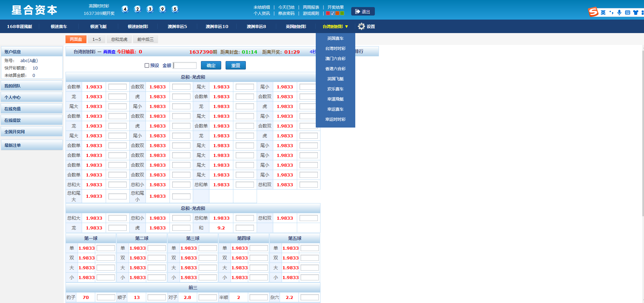The image size is (644, 303).
Task: Toggle the punctuation mode in the input toolbar
Action: 611,12
